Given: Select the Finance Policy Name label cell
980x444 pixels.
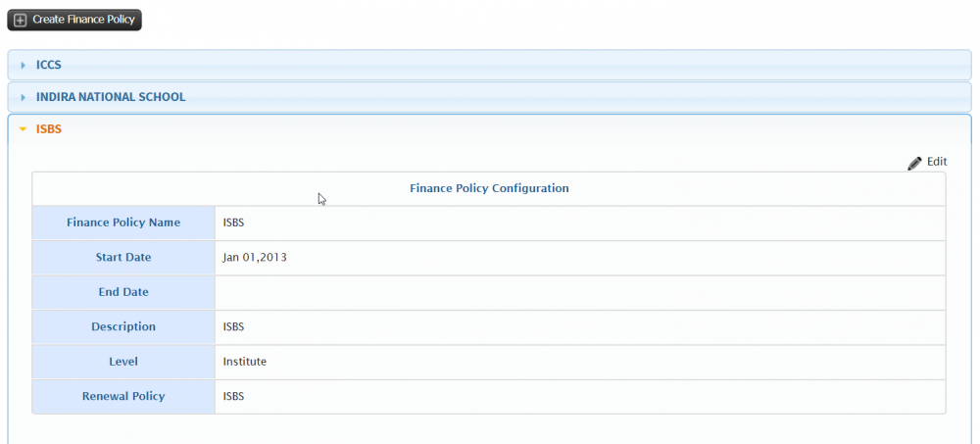Looking at the screenshot, I should coord(123,223).
